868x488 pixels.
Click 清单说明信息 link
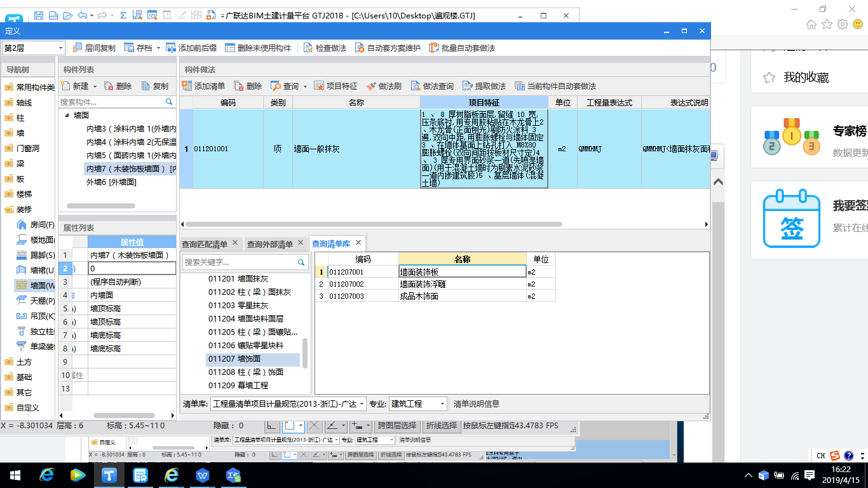click(476, 403)
